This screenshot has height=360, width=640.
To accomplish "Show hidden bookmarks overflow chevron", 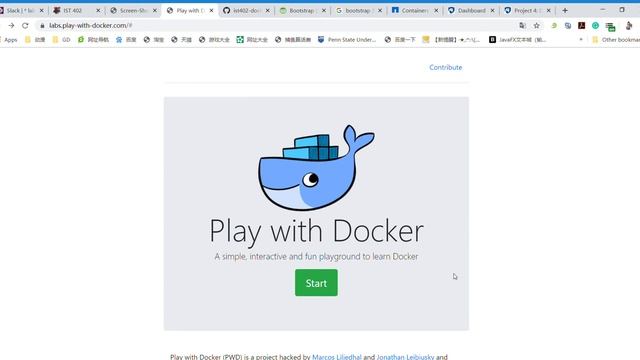I will click(x=581, y=40).
